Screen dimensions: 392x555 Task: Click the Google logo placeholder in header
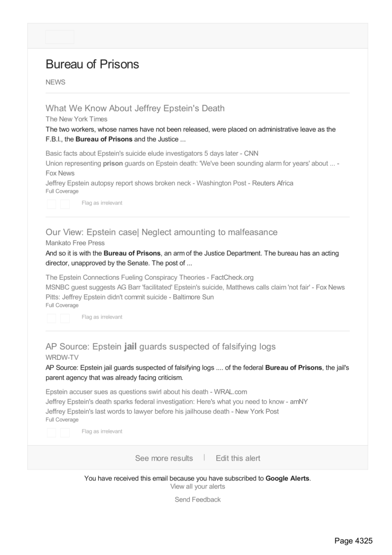pos(60,37)
